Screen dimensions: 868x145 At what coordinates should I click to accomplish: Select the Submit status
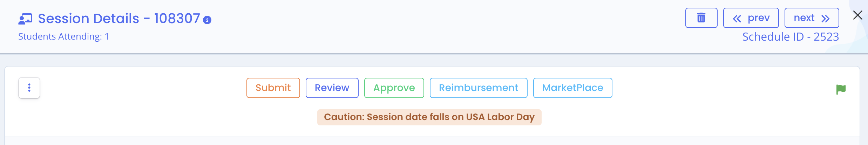(x=273, y=88)
